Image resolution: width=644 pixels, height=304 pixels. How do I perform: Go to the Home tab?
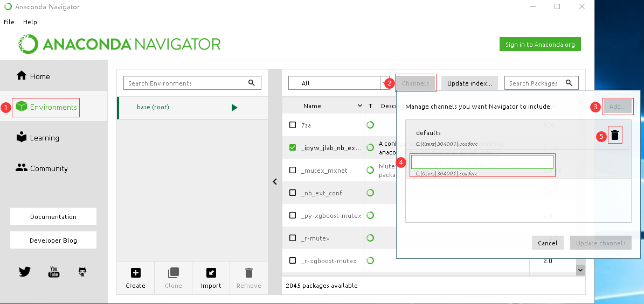coord(54,76)
